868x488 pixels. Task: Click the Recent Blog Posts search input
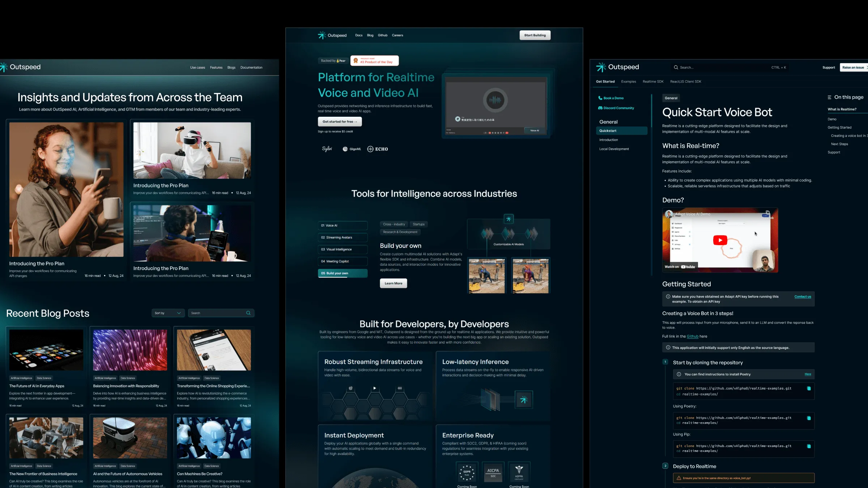(x=221, y=313)
